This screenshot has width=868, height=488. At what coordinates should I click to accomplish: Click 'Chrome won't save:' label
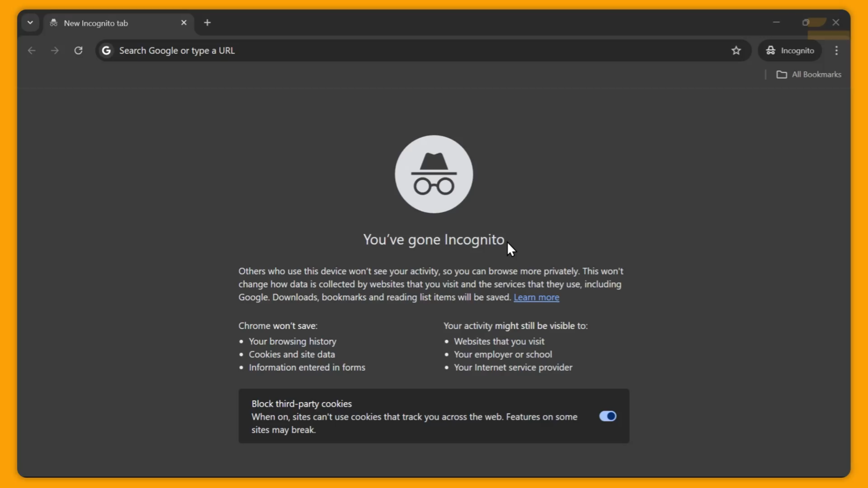pyautogui.click(x=278, y=326)
